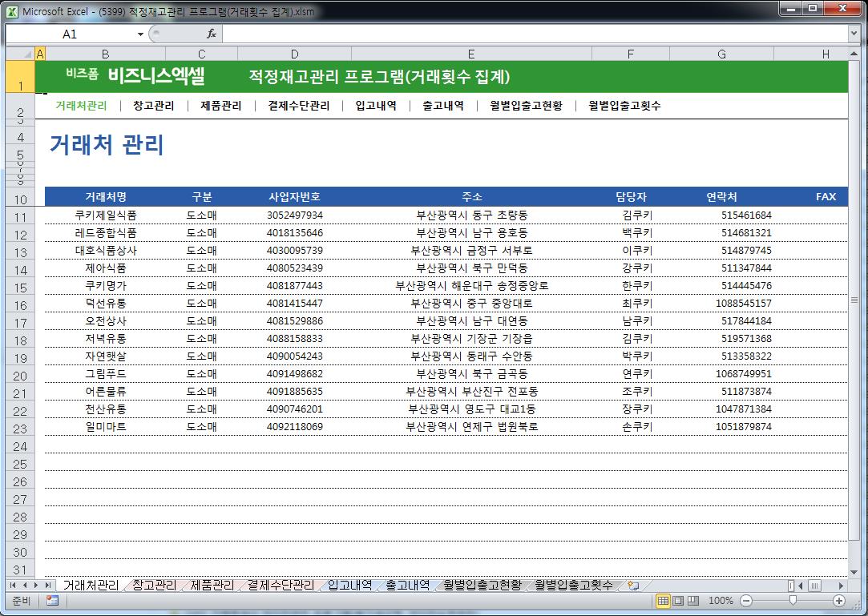The image size is (868, 616).
Task: Jump to last sheet tab arrow
Action: [48, 586]
